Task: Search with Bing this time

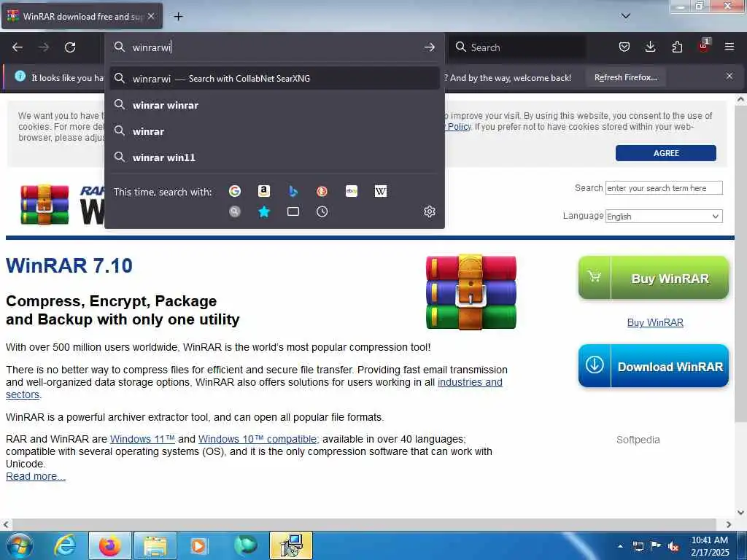Action: coord(293,191)
